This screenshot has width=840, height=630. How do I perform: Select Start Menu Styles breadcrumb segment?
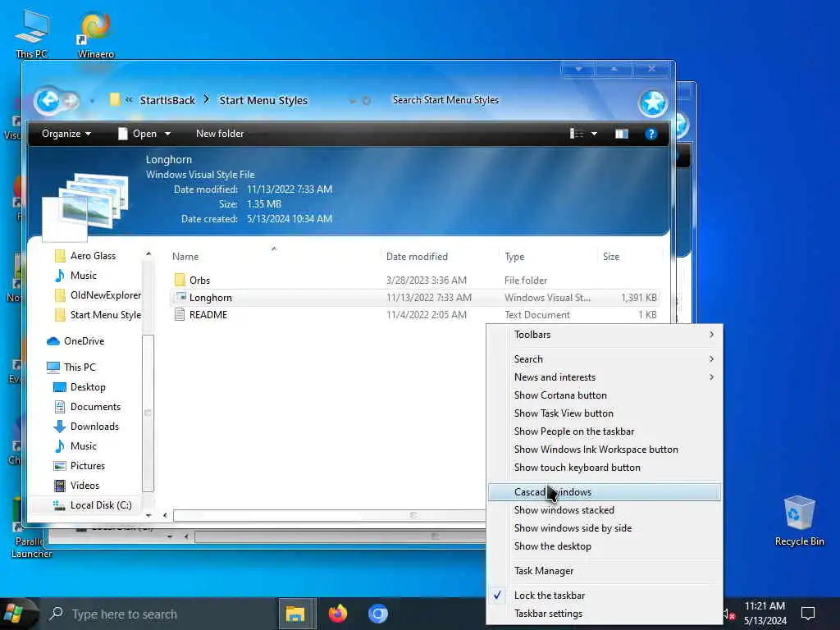point(263,100)
